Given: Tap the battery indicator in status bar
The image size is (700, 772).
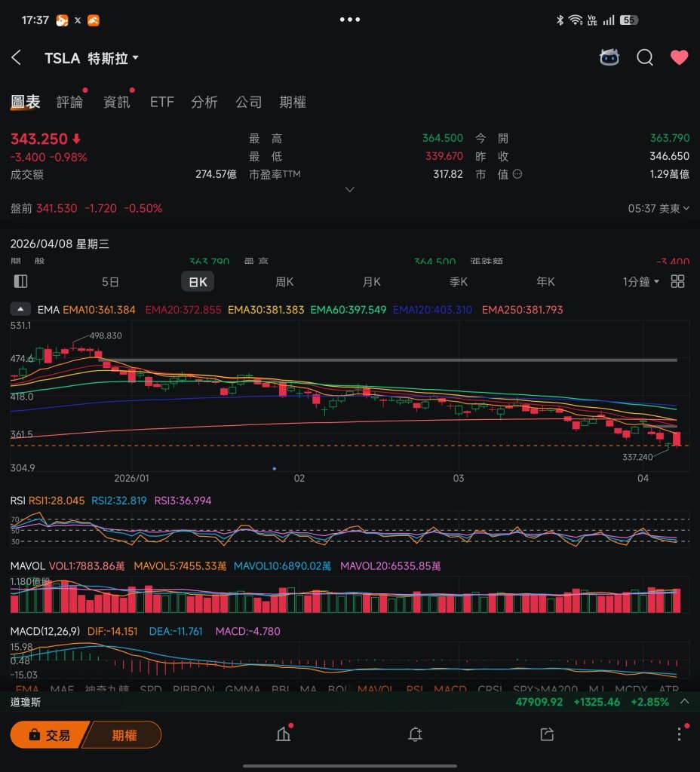Looking at the screenshot, I should click(x=629, y=20).
